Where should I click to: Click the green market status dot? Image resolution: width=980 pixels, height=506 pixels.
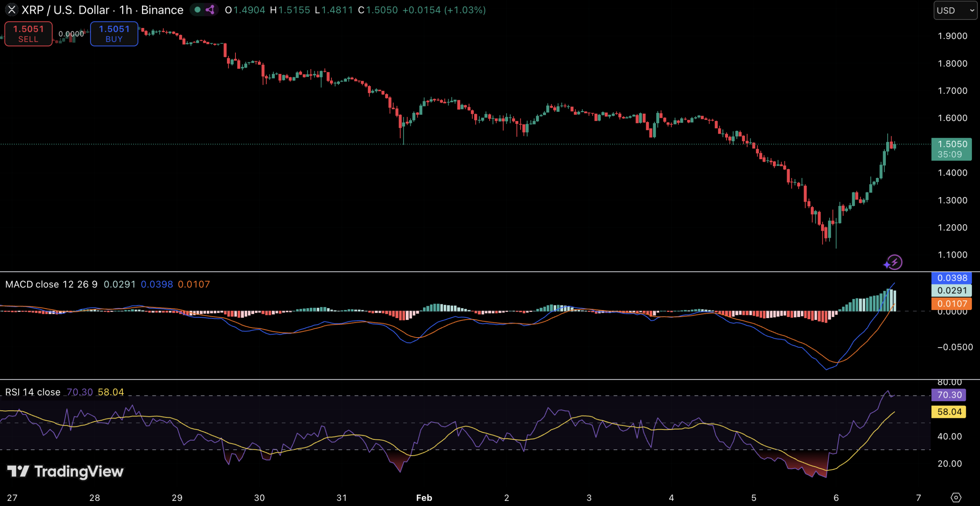pyautogui.click(x=198, y=10)
